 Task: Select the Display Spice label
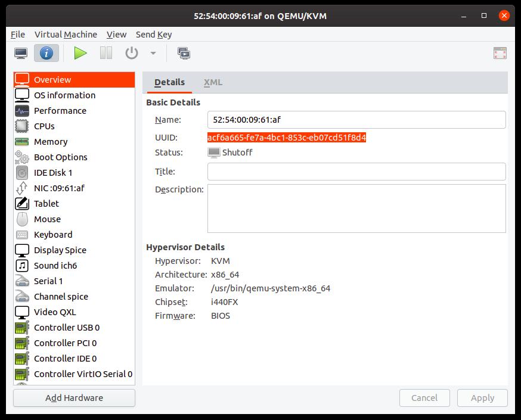click(x=60, y=250)
